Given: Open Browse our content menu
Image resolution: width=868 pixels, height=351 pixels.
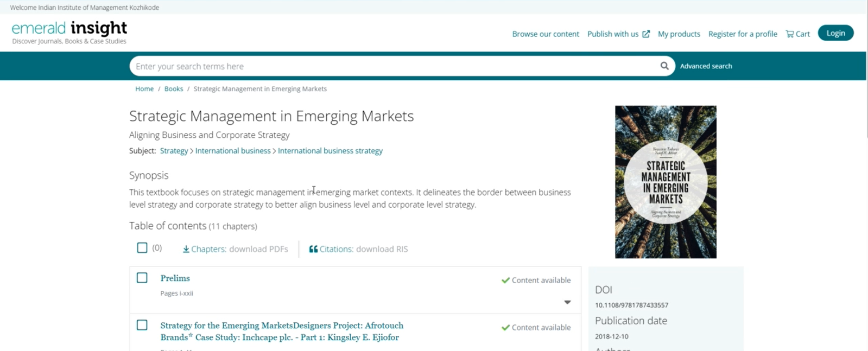Looking at the screenshot, I should point(546,34).
